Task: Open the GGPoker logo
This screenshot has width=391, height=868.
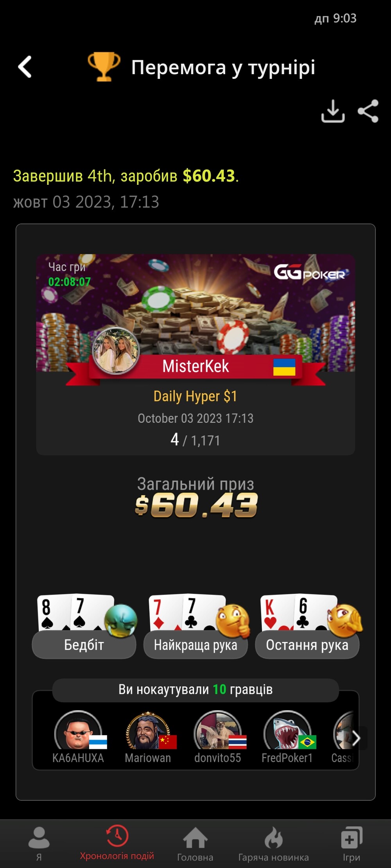Action: (310, 272)
